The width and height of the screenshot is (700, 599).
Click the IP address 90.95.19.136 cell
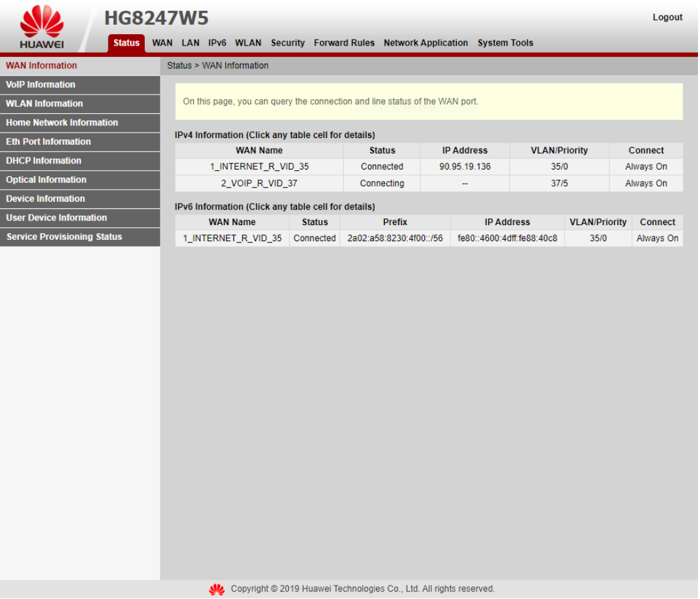point(465,166)
